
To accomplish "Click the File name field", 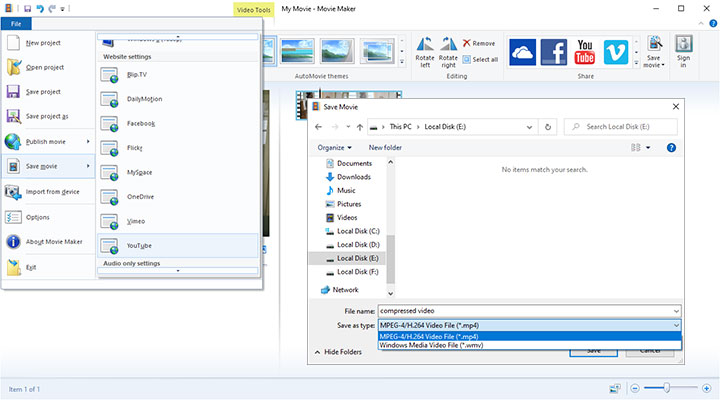I will [529, 311].
